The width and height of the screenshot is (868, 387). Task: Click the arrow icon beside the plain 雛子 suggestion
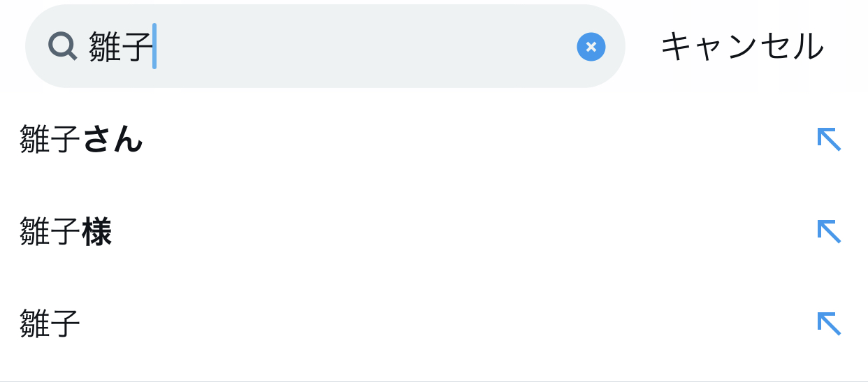pos(829,323)
